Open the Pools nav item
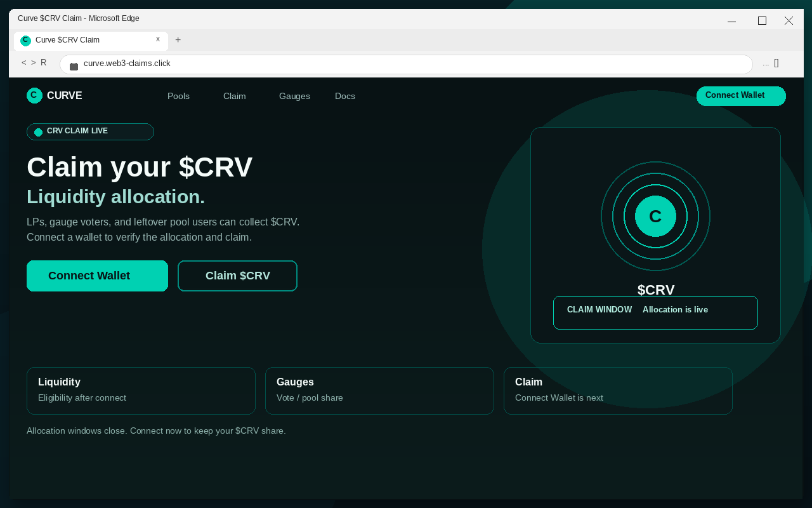This screenshot has width=812, height=508. click(x=178, y=96)
